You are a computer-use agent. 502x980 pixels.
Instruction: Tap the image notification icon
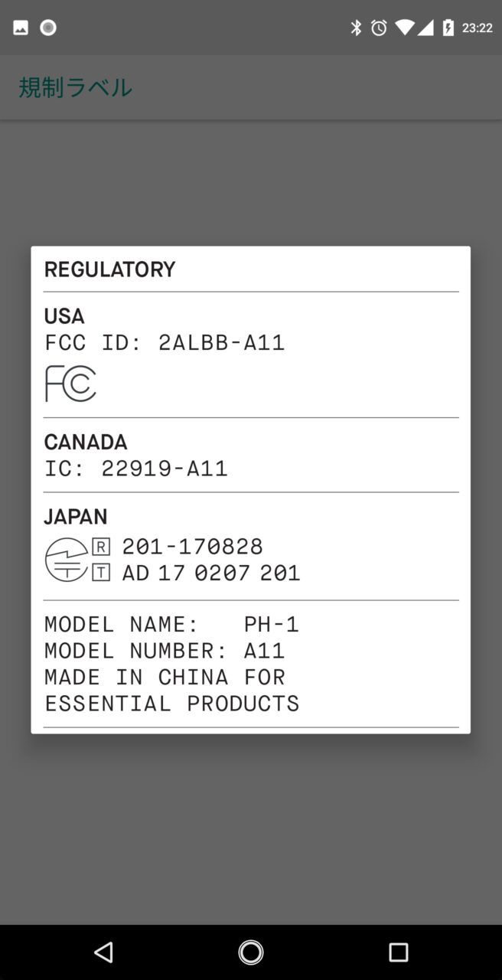click(x=21, y=28)
